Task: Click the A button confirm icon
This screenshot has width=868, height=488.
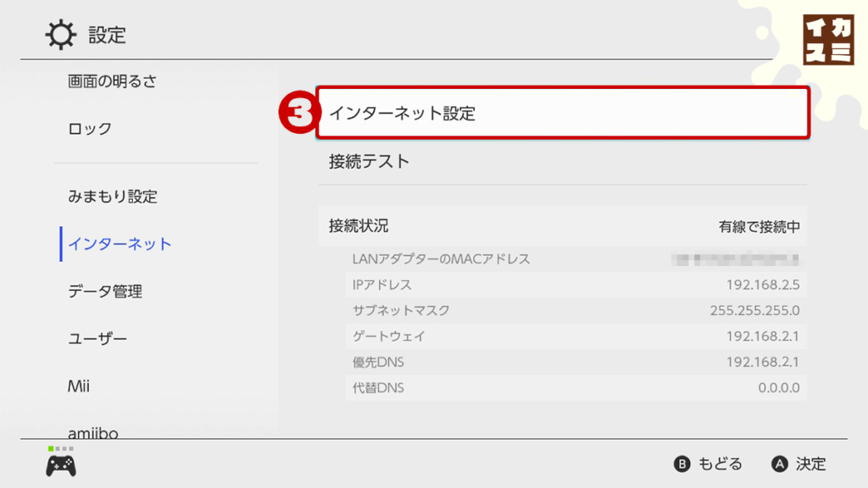Action: click(x=780, y=463)
